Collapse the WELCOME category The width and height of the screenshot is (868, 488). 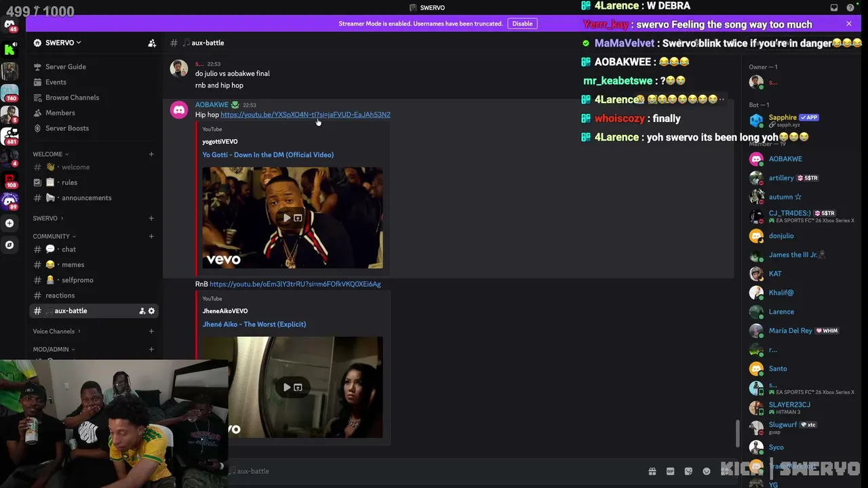pyautogui.click(x=51, y=154)
